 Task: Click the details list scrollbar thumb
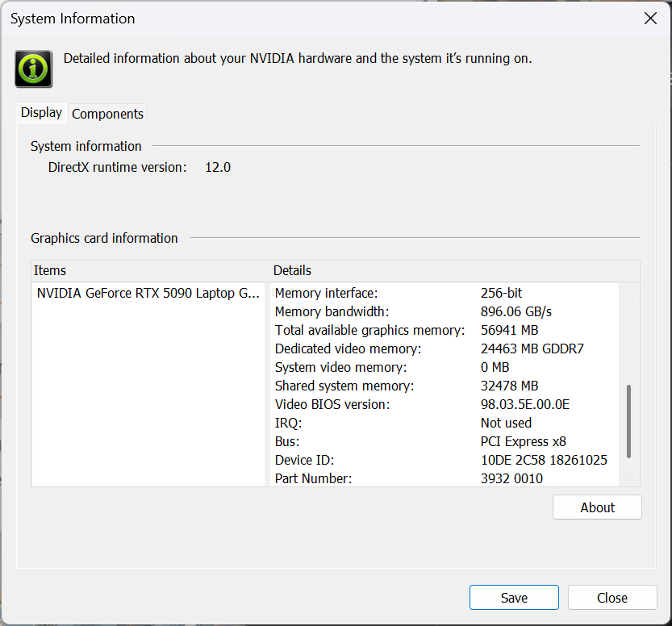pos(628,421)
